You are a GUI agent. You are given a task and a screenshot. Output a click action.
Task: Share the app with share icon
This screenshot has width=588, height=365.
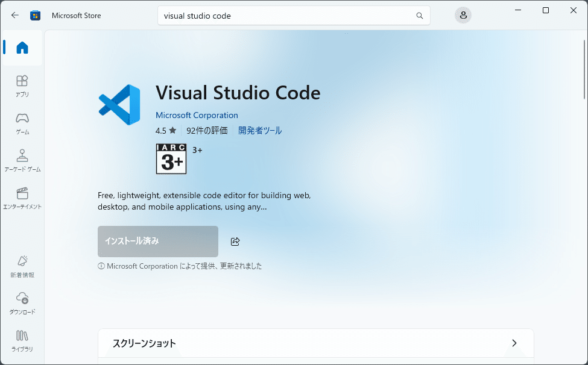click(x=235, y=242)
